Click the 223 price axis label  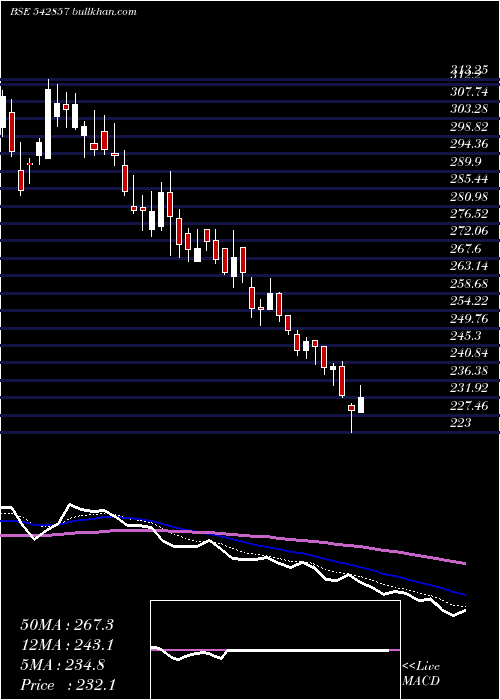click(461, 423)
